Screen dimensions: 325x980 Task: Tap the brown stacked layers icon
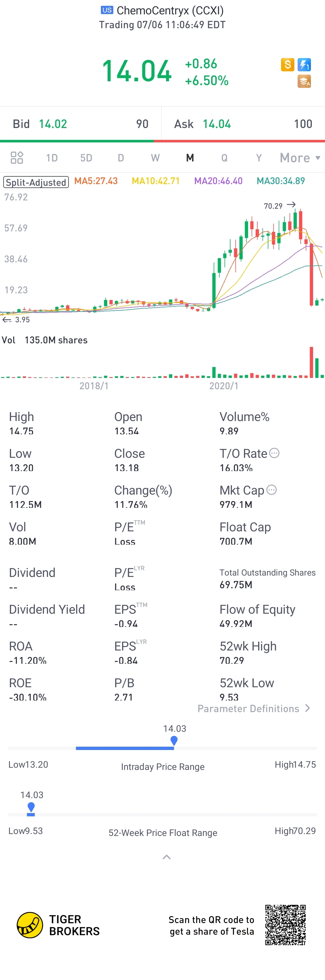click(x=304, y=81)
